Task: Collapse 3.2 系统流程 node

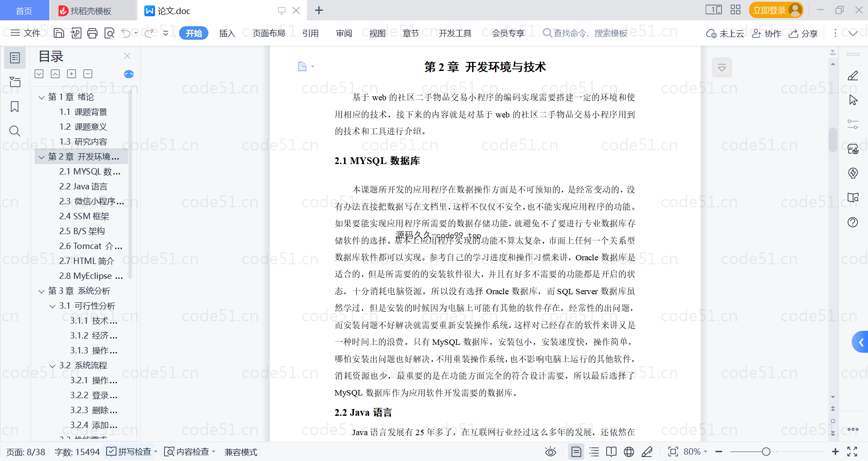Action: [x=52, y=366]
